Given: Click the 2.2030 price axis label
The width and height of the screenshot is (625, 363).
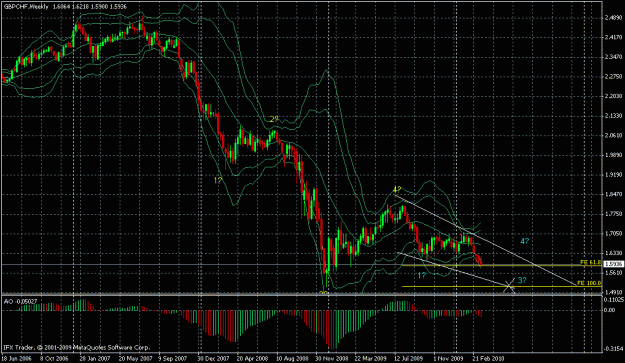Looking at the screenshot, I should 613,96.
